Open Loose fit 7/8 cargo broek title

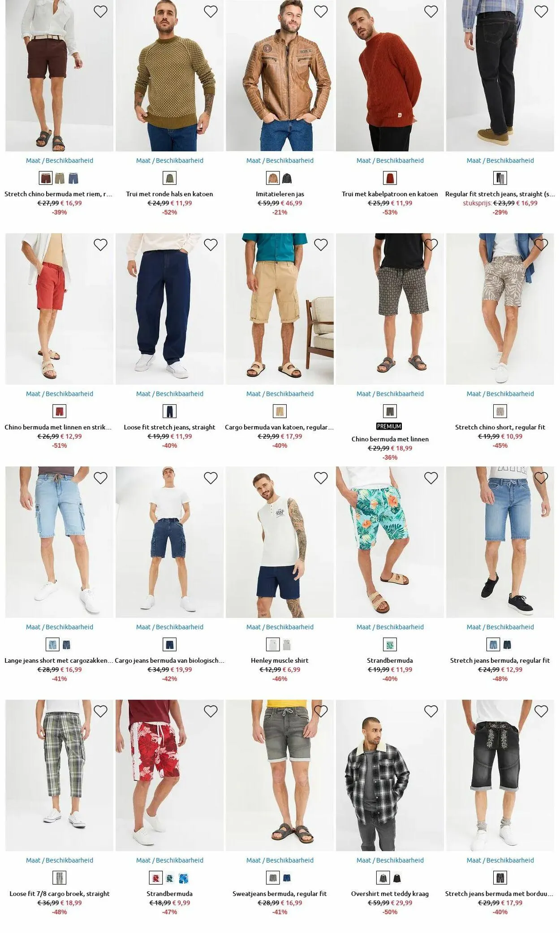coord(60,894)
